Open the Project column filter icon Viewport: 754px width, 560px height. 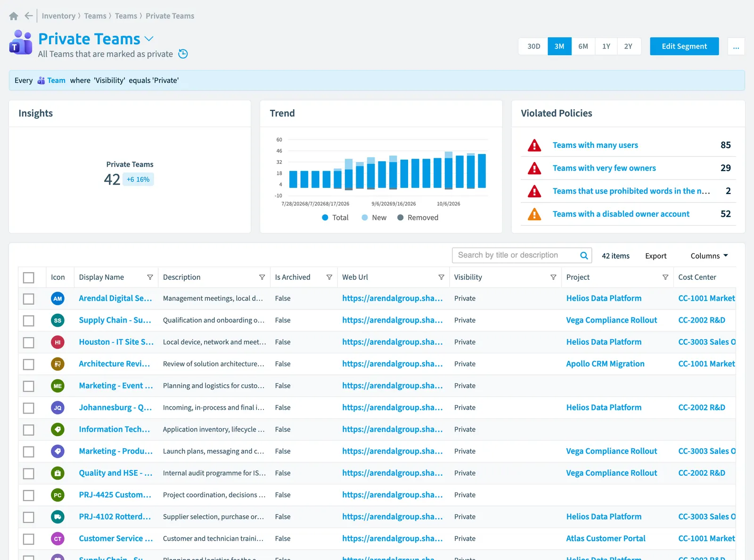pyautogui.click(x=665, y=277)
